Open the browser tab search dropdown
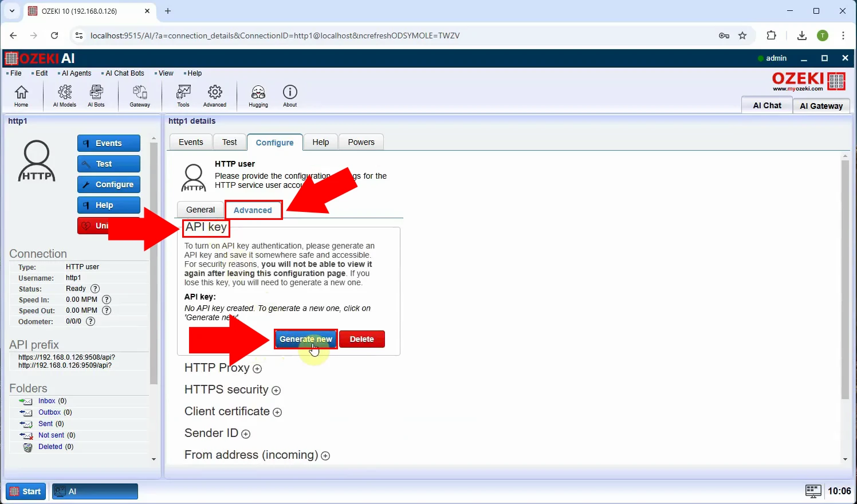 (x=11, y=11)
